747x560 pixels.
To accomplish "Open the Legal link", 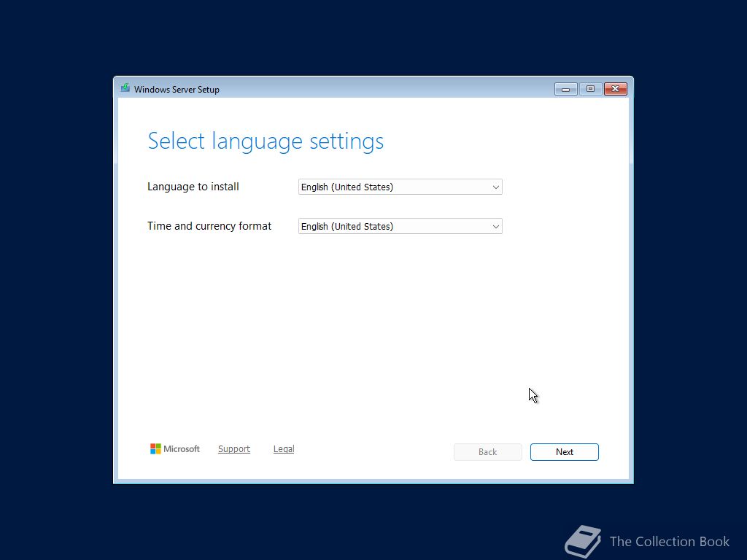I will point(284,448).
